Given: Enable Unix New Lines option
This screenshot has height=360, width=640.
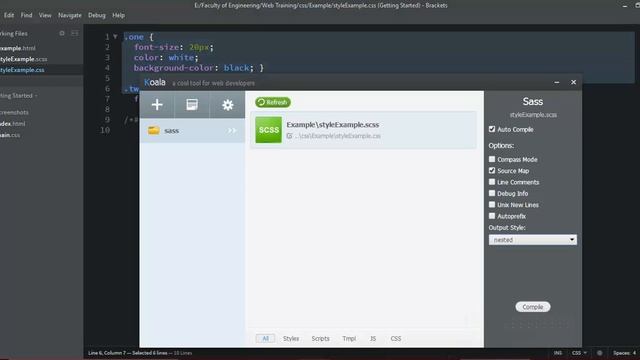Looking at the screenshot, I should coord(492,205).
